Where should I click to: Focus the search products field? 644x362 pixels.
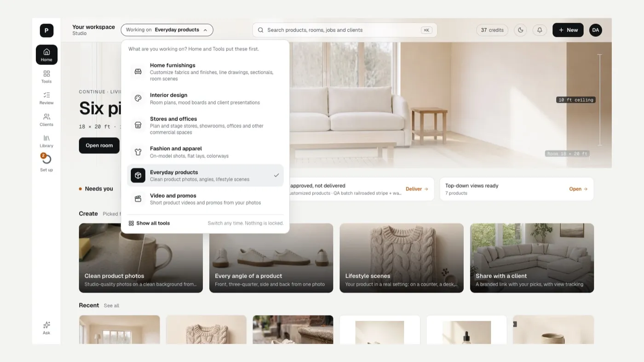click(345, 30)
